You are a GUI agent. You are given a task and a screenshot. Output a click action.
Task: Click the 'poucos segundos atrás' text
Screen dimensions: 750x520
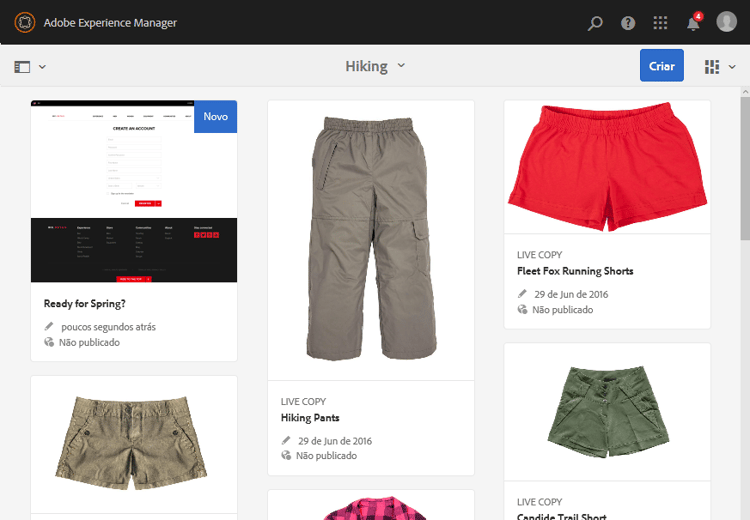tap(109, 327)
